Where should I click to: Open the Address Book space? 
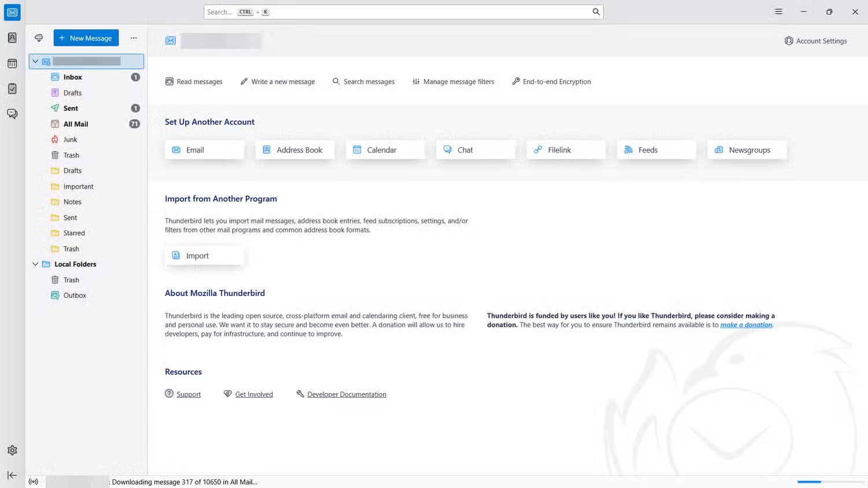(x=12, y=38)
